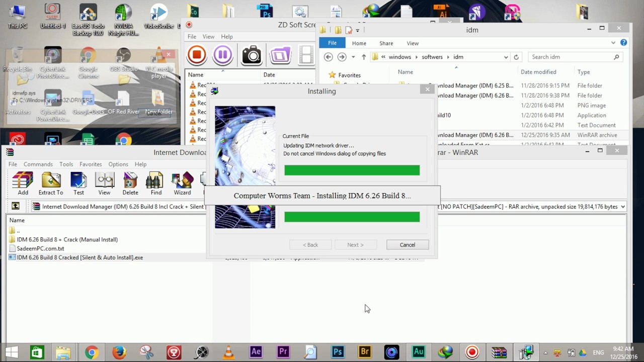The height and width of the screenshot is (362, 644).
Task: Take a screenshot with the camera icon
Action: (x=252, y=55)
